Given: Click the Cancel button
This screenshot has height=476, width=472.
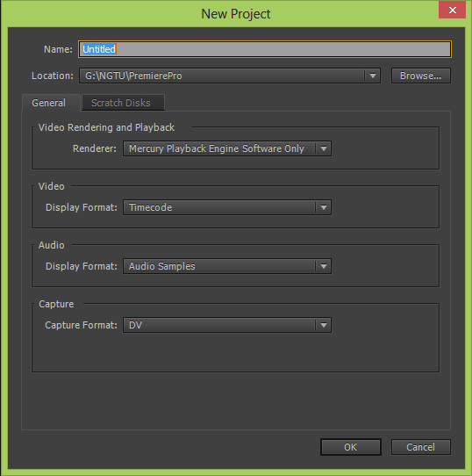Looking at the screenshot, I should click(x=421, y=447).
